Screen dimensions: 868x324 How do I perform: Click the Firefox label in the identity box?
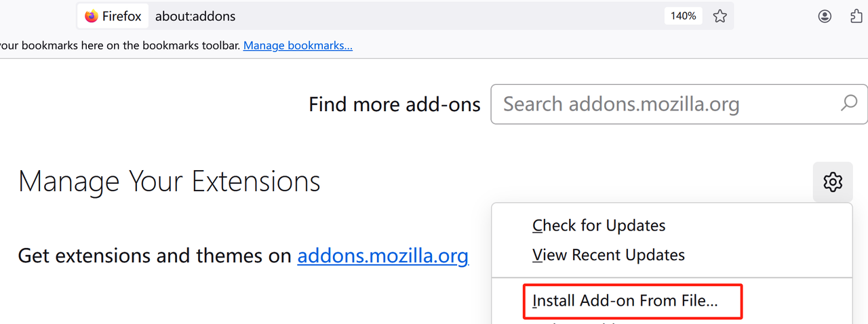pos(122,16)
